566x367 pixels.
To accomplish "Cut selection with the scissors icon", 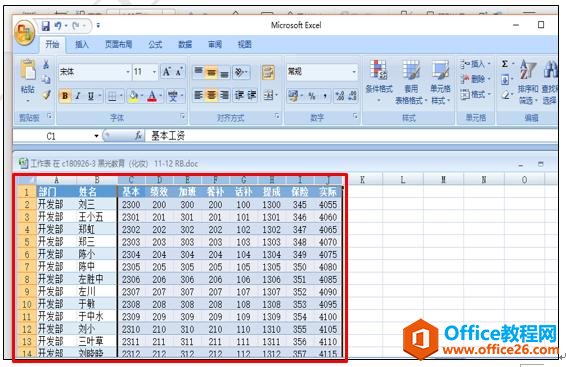I will (46, 65).
